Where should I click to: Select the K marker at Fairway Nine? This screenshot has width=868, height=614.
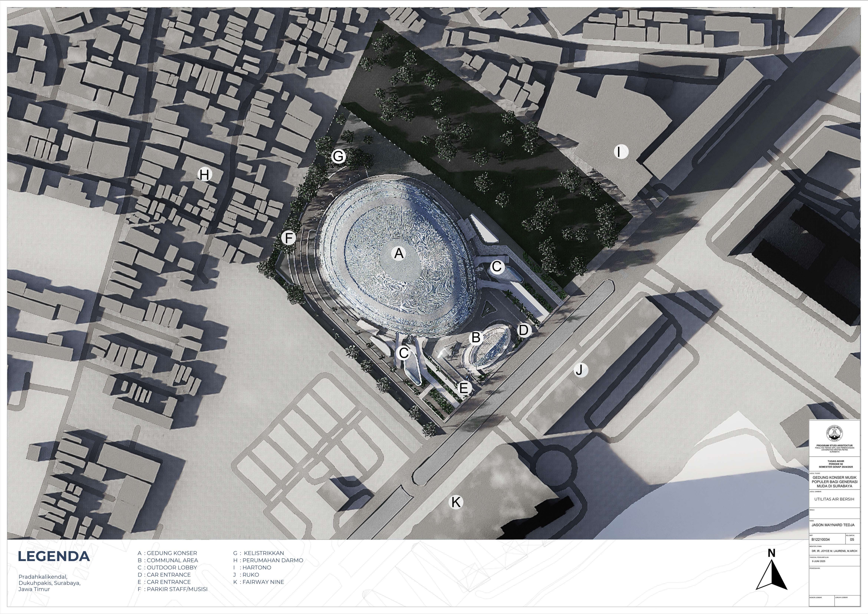[456, 502]
